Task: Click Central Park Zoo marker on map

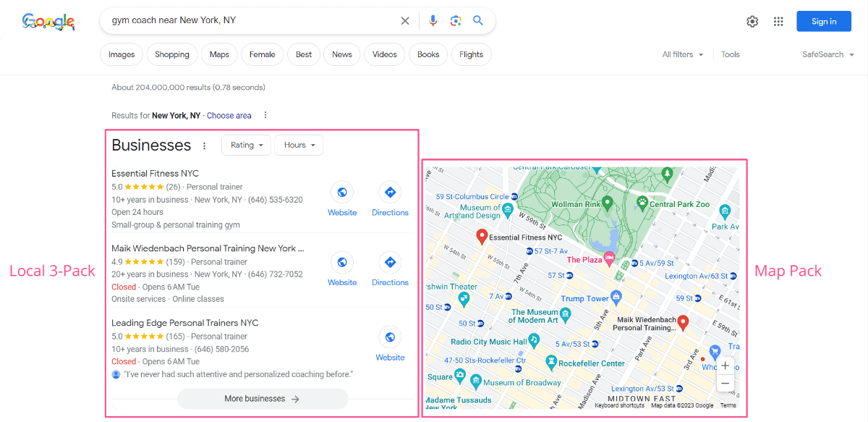Action: (x=642, y=202)
